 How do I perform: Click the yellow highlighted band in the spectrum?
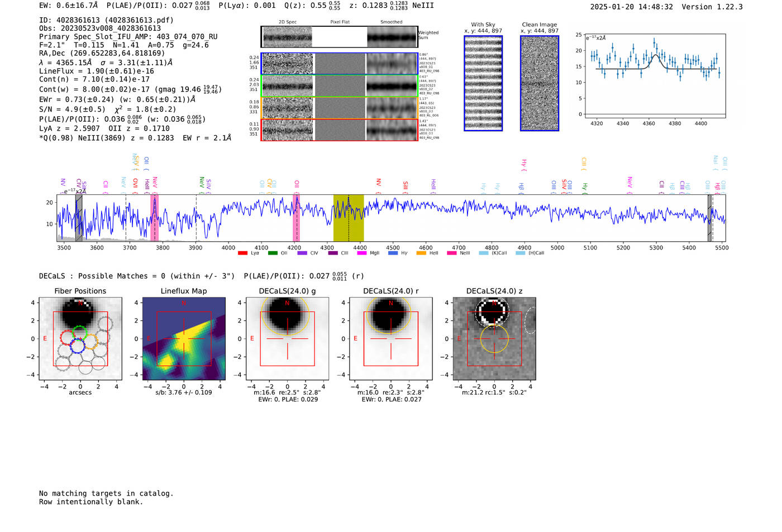click(x=349, y=218)
